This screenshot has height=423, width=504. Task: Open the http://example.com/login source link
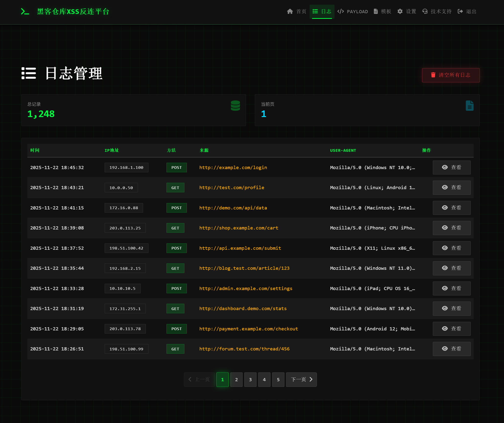(x=233, y=167)
